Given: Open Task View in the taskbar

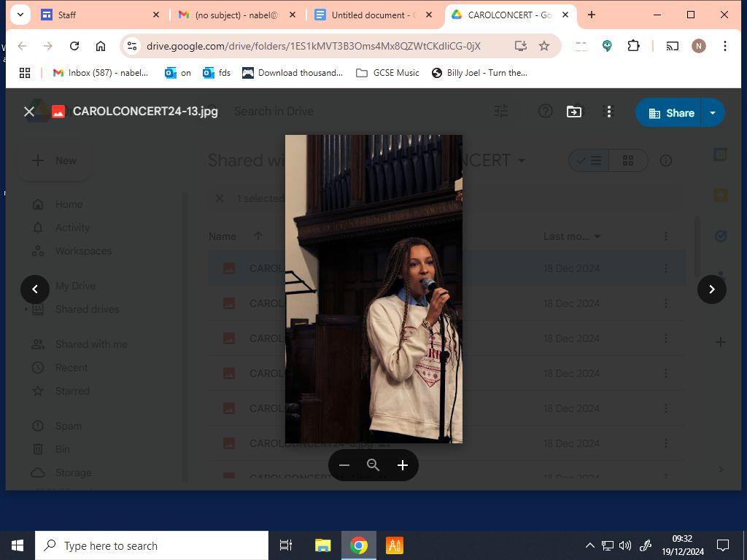Looking at the screenshot, I should 286,545.
